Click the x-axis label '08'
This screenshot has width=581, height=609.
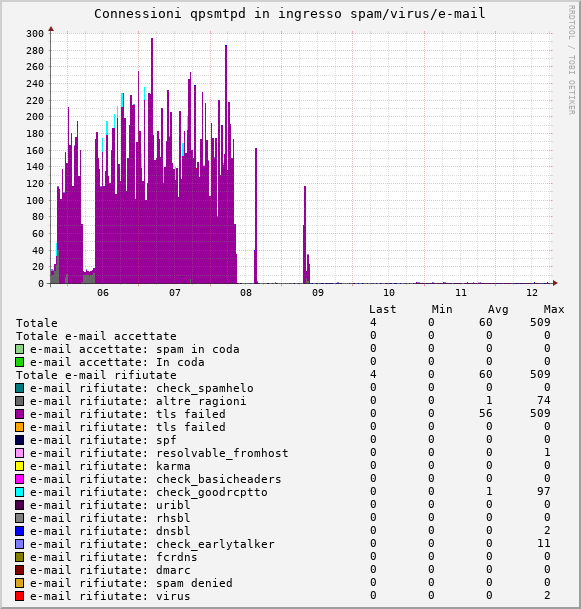coord(246,293)
